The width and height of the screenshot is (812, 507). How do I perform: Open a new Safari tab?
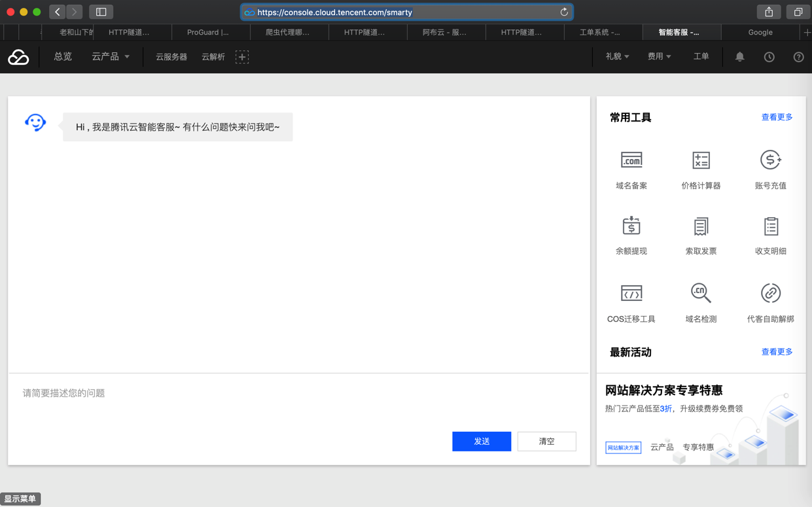tap(806, 32)
